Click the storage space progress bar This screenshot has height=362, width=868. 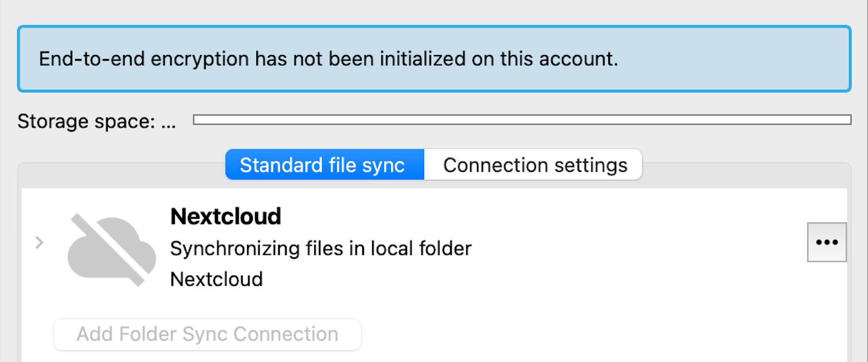tap(522, 120)
